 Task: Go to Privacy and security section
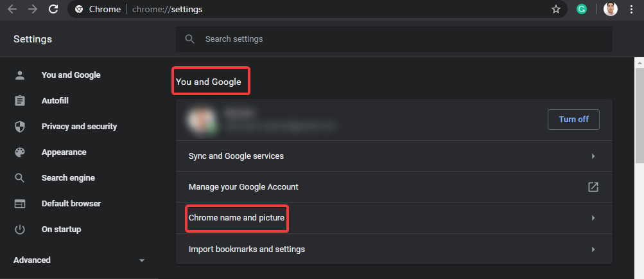[x=79, y=127]
